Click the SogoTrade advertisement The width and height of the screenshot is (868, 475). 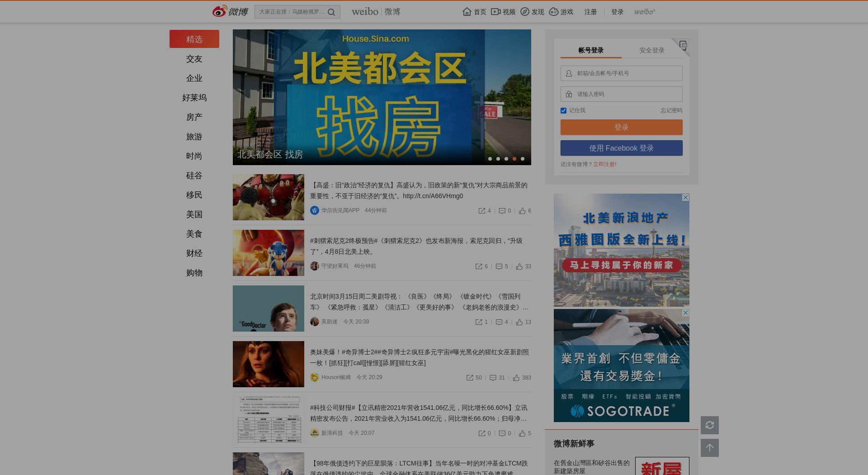622,366
